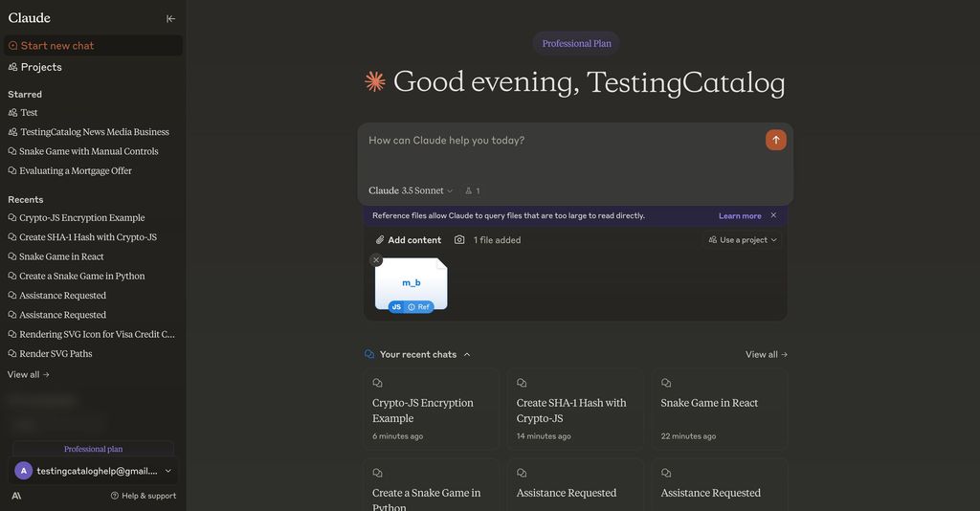Viewport: 980px width, 511px height.
Task: Toggle the Ref badge on the m_b file
Action: point(418,307)
